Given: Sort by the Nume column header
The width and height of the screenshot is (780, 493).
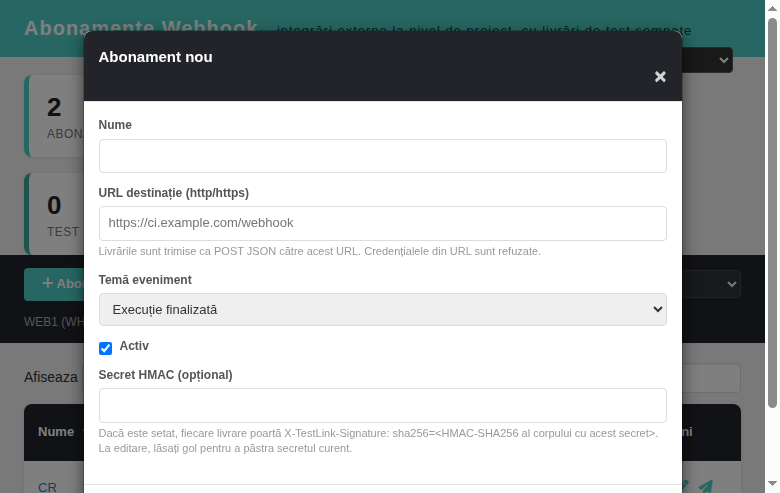Looking at the screenshot, I should [56, 432].
